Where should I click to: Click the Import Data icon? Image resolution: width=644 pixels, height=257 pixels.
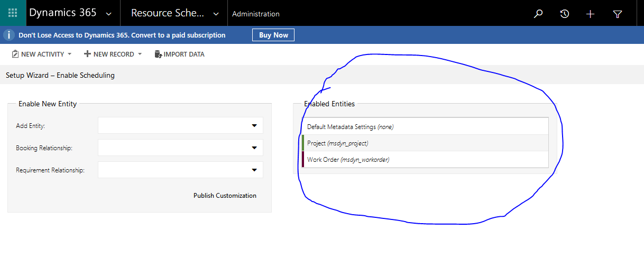pyautogui.click(x=158, y=54)
